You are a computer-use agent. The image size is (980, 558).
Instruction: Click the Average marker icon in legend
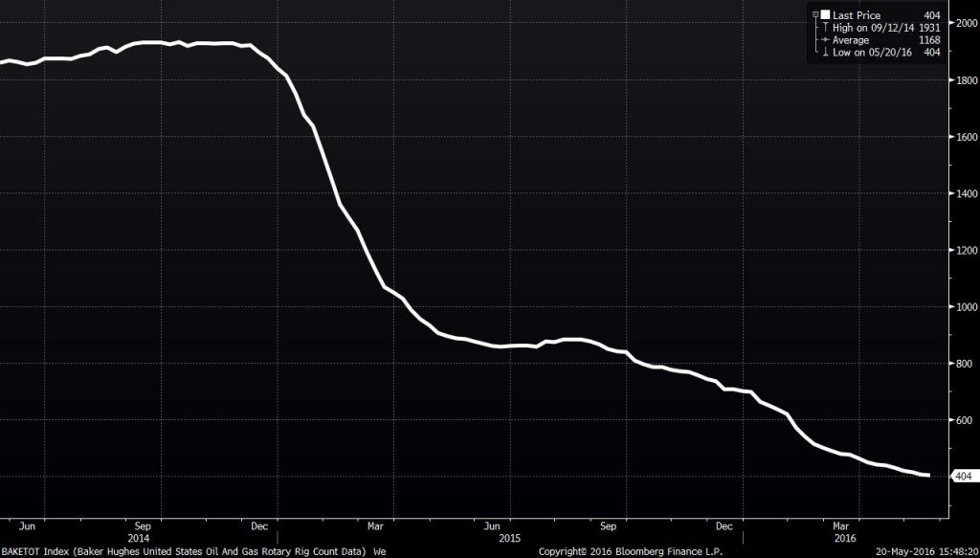[x=824, y=40]
